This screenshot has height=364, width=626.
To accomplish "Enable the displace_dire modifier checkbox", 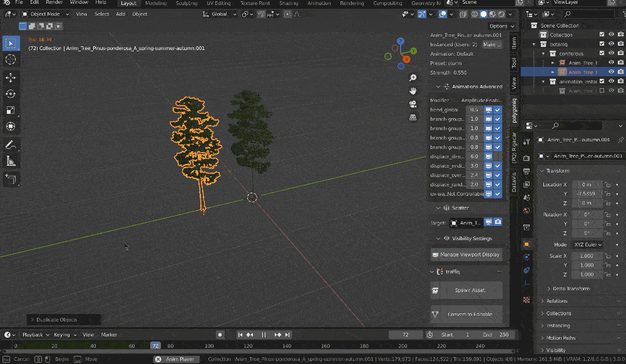I will pyautogui.click(x=498, y=156).
